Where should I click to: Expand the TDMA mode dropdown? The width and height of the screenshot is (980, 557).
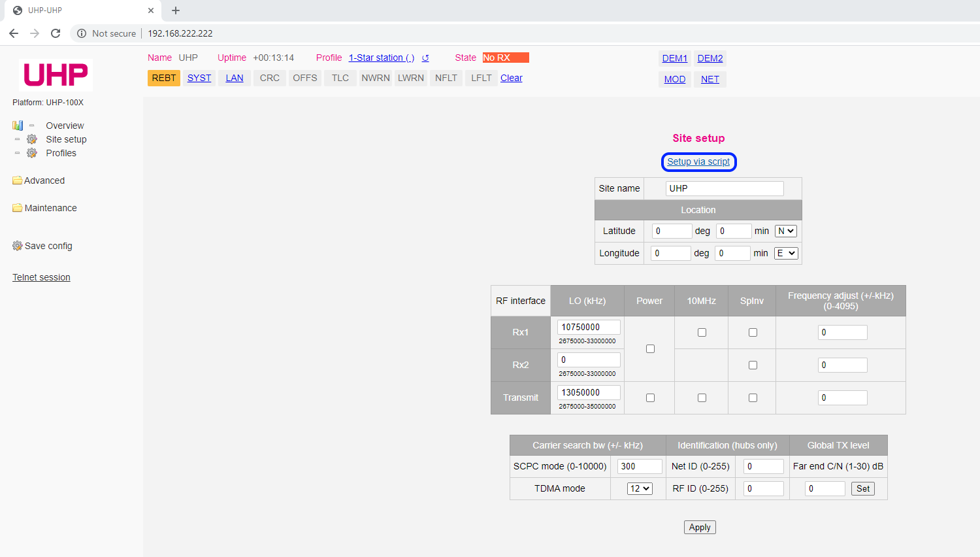(640, 488)
